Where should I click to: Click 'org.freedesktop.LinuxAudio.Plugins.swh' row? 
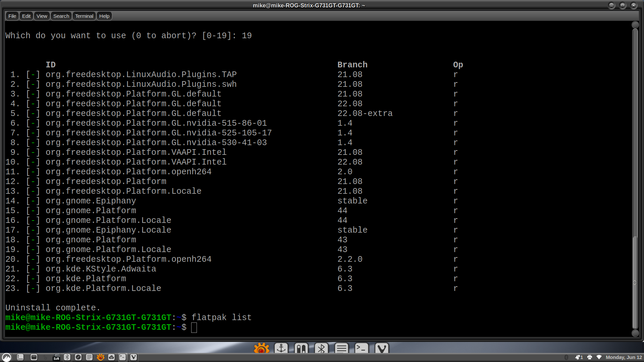tap(141, 84)
